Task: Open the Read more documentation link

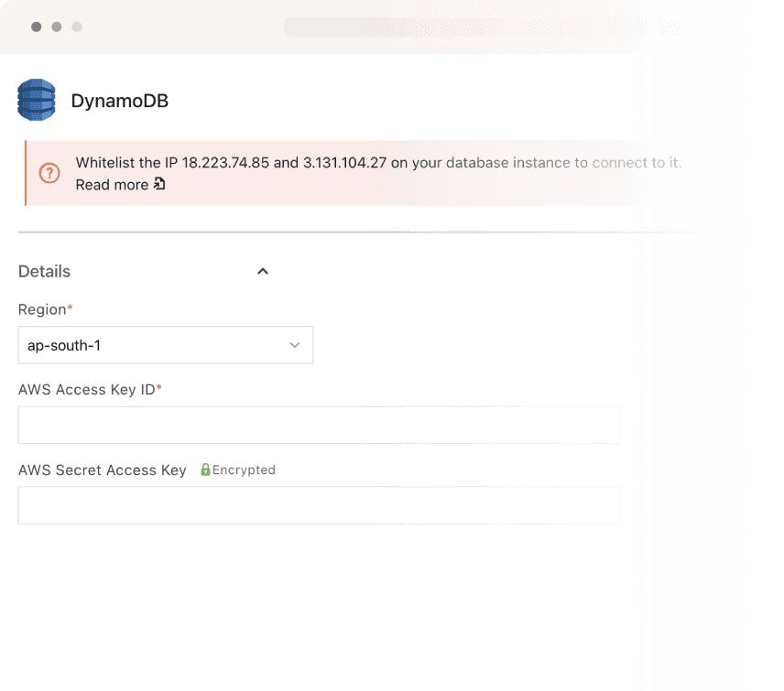Action: tap(110, 185)
